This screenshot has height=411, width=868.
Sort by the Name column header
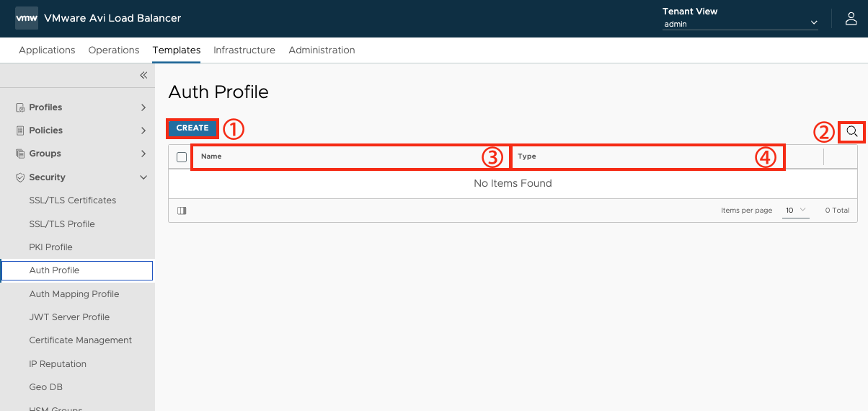[x=211, y=156]
